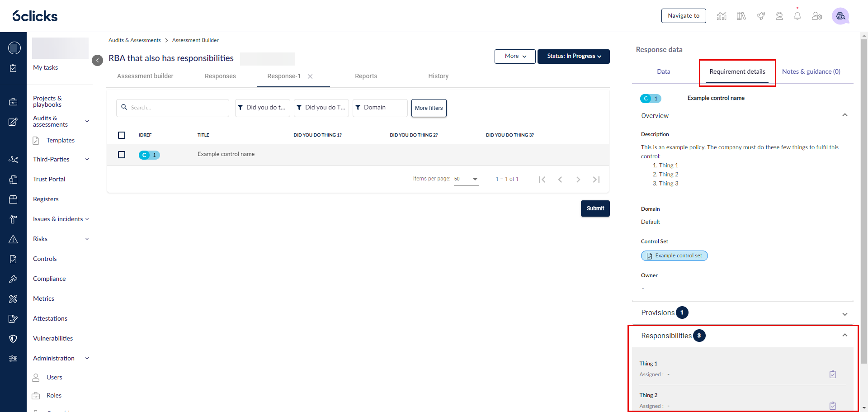This screenshot has height=412, width=868.
Task: Collapse the sidebar using arrow button
Action: [97, 60]
